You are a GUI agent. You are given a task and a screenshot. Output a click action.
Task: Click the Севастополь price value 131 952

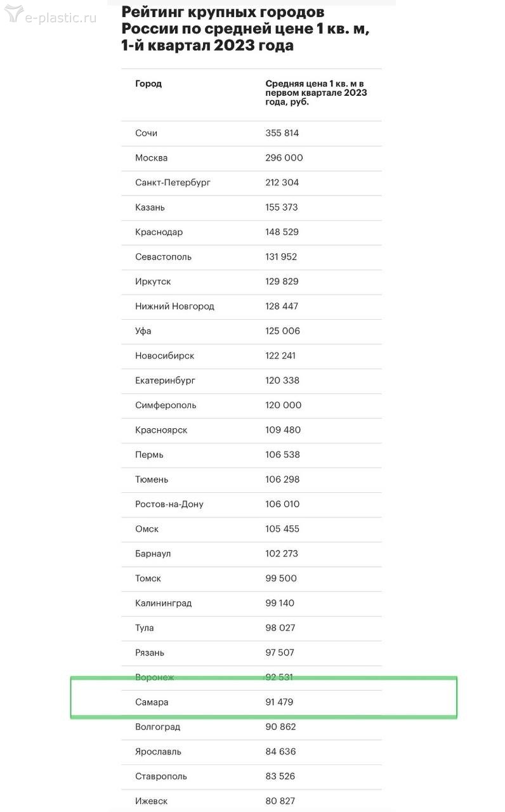(x=281, y=257)
